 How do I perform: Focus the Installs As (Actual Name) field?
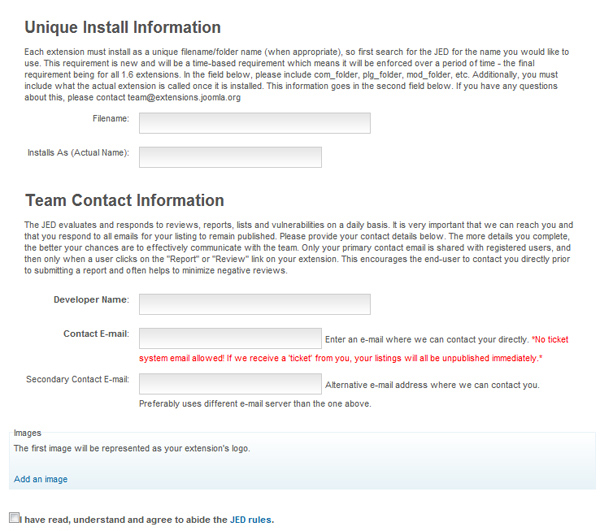(x=230, y=157)
